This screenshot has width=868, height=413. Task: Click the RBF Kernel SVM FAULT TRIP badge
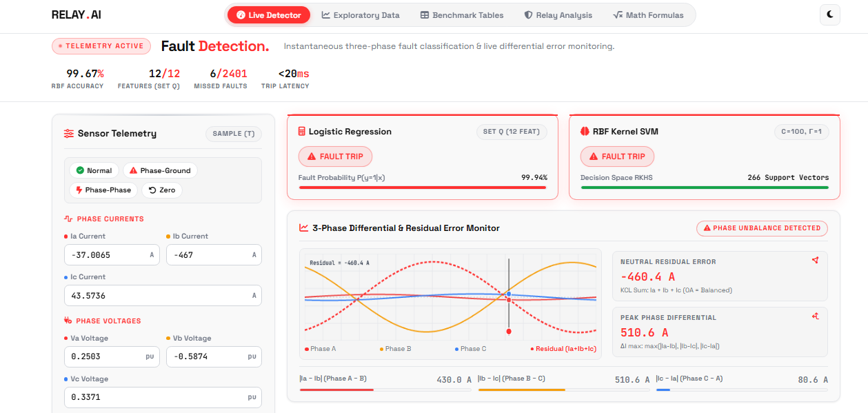click(x=617, y=157)
